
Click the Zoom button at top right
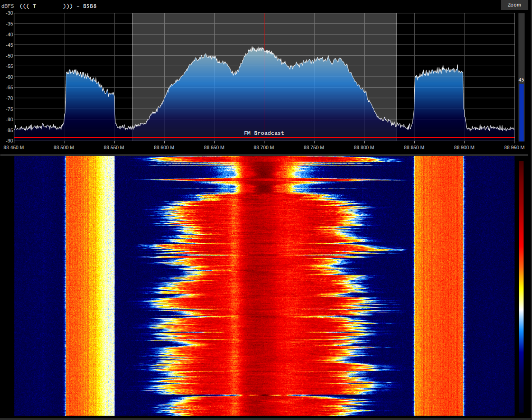coord(514,5)
